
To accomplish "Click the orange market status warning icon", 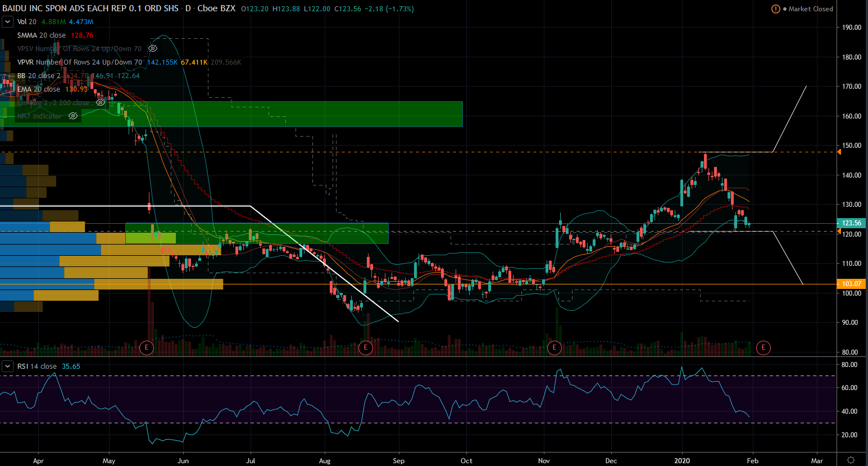I will 776,9.
